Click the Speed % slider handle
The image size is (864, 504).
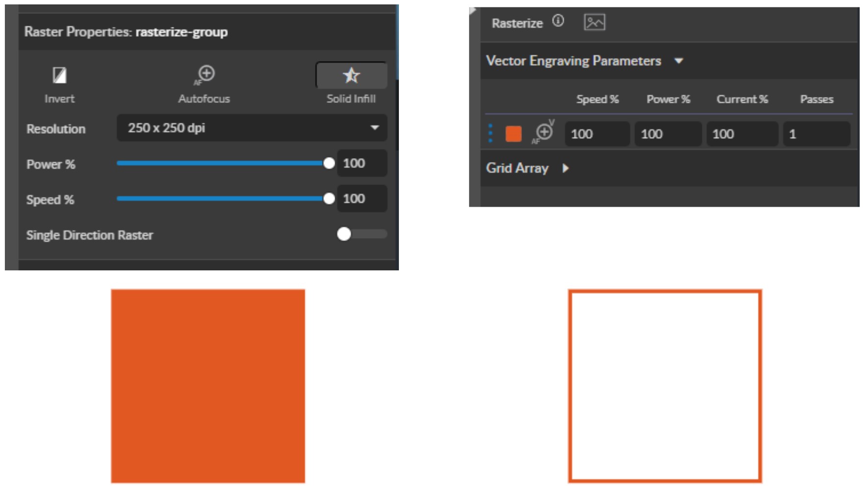coord(329,199)
